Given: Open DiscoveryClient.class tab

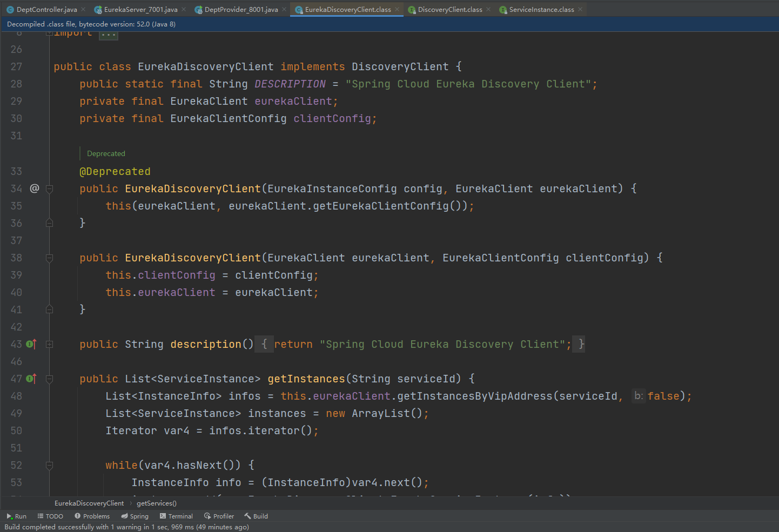Looking at the screenshot, I should 450,9.
